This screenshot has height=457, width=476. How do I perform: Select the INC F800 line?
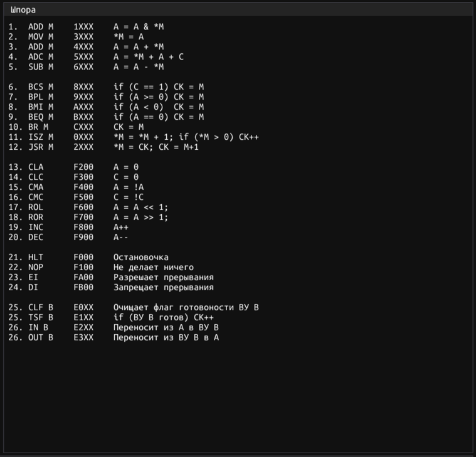[x=68, y=227]
